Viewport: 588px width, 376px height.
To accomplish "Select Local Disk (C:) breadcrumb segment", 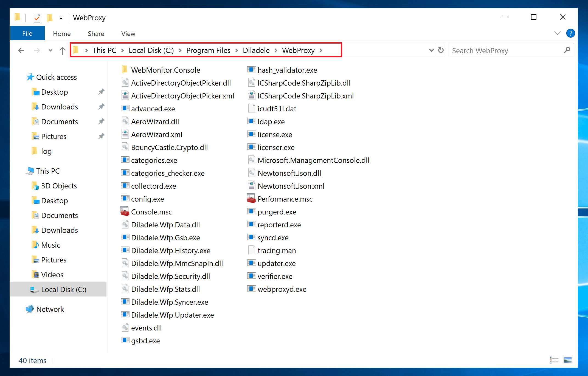I will (x=151, y=50).
